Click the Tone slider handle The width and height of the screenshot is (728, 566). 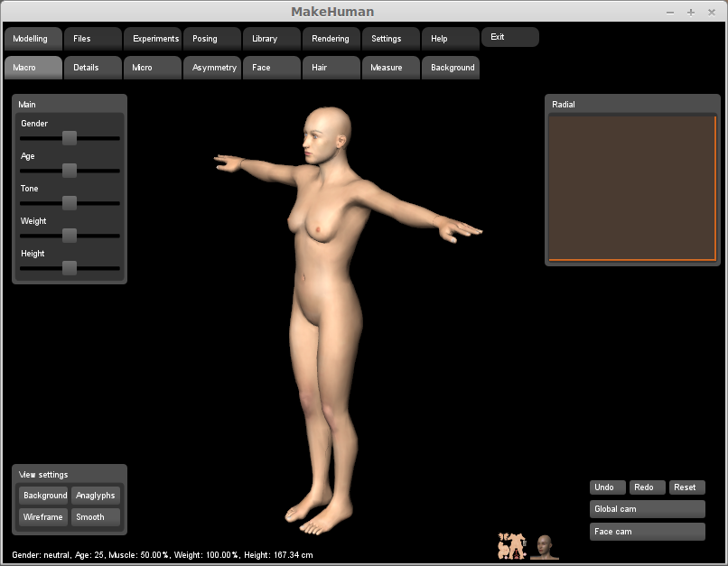[x=70, y=203]
